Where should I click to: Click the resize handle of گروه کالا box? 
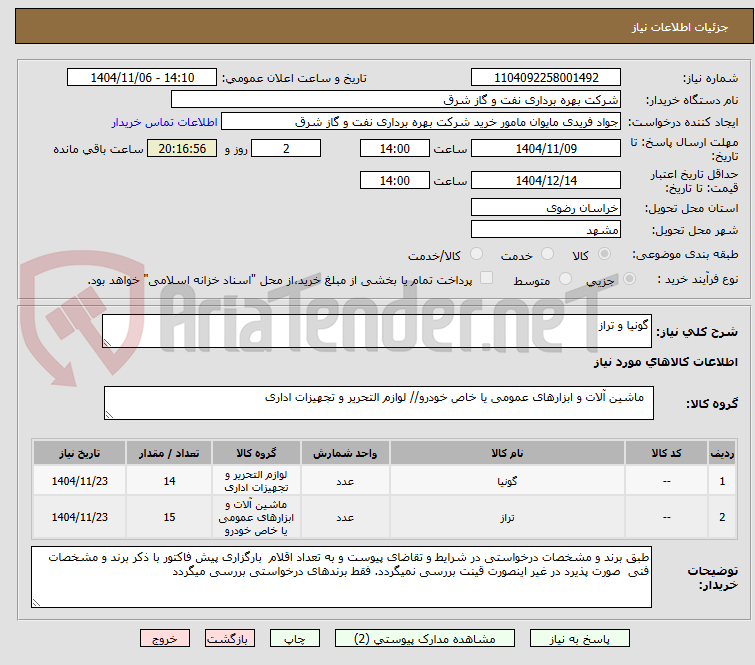[109, 415]
